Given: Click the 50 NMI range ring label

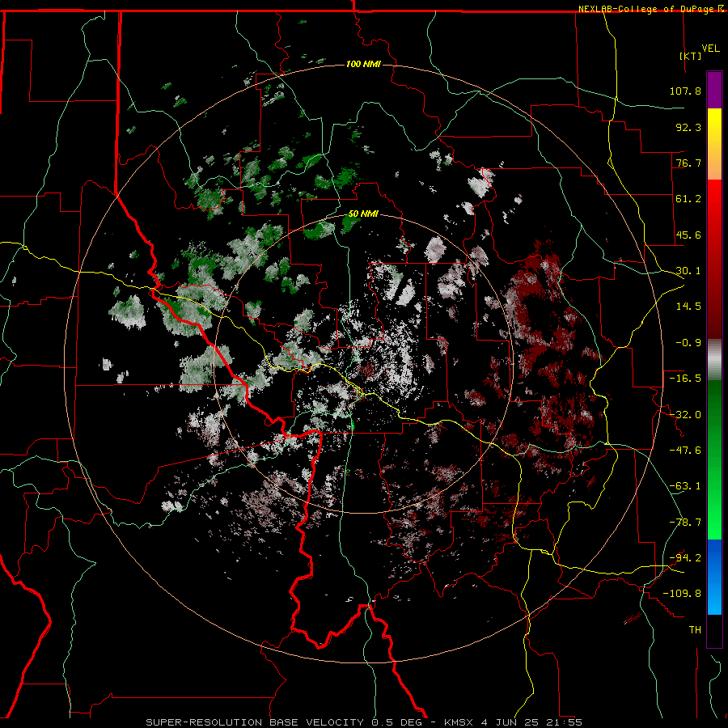Looking at the screenshot, I should (x=363, y=214).
